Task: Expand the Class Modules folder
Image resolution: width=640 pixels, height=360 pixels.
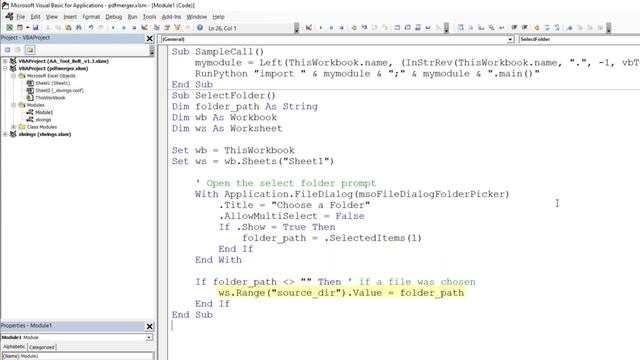Action: click(13, 127)
